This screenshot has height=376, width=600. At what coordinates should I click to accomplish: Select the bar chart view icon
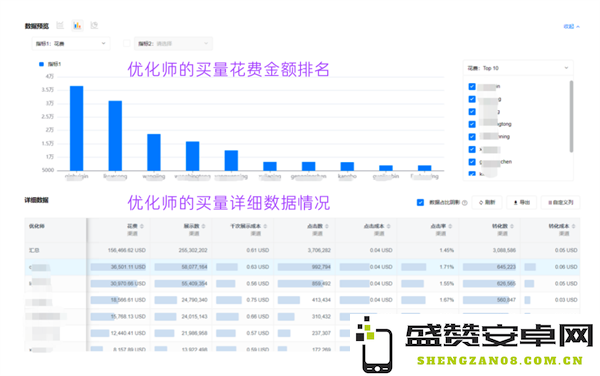tap(77, 26)
